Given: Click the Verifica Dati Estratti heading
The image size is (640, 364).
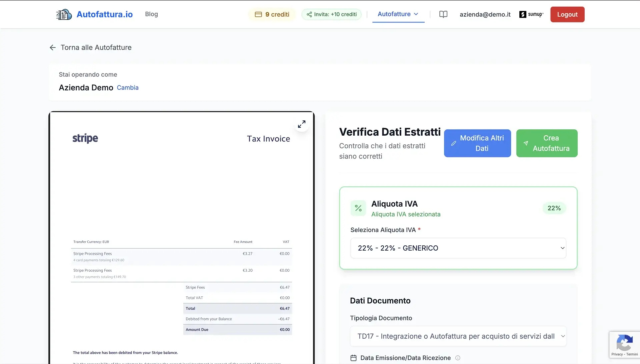Looking at the screenshot, I should coord(390,132).
